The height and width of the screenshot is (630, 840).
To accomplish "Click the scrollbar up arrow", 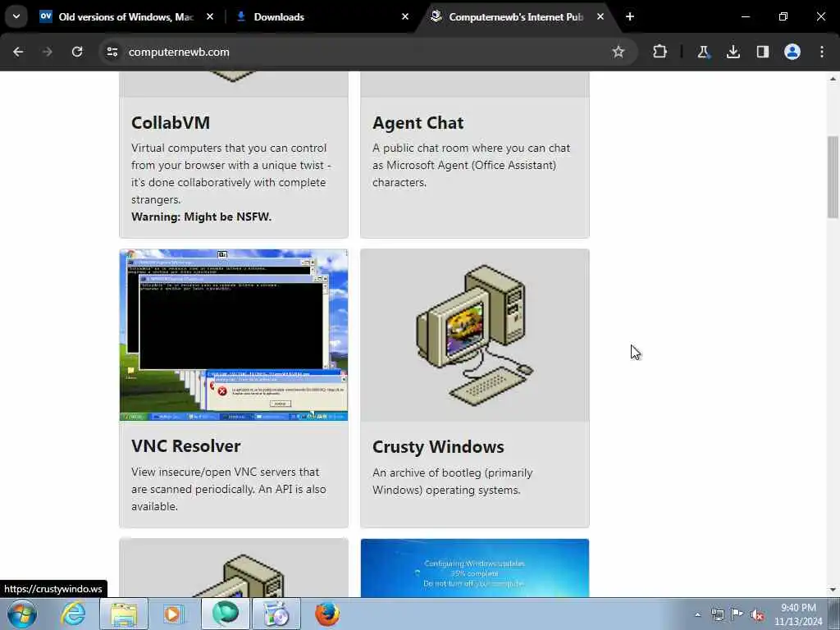I will pyautogui.click(x=833, y=79).
